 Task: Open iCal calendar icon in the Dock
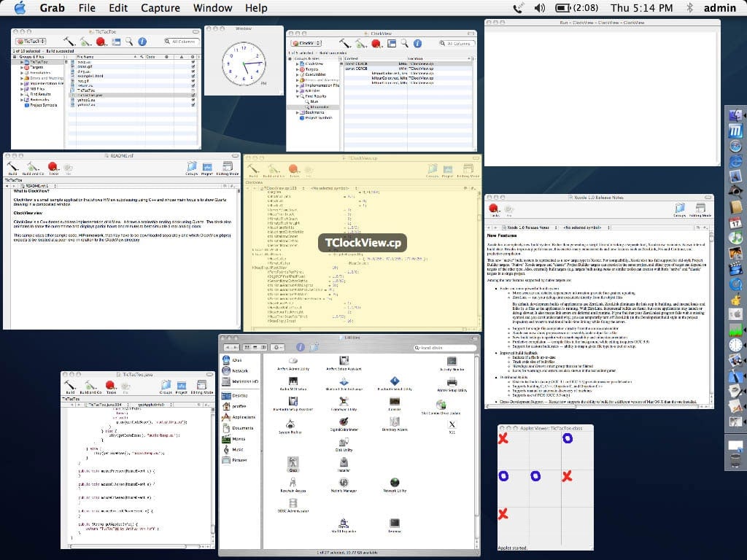[736, 222]
